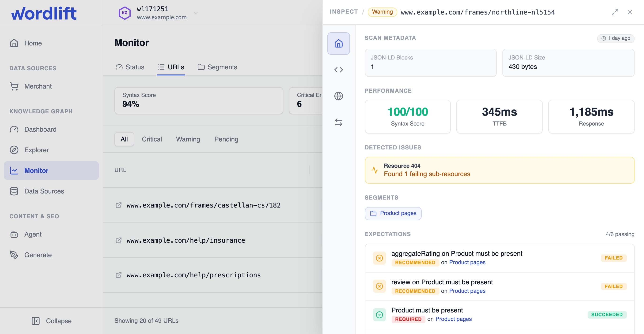Screen dimensions: 644x334
Task: Open Product pages link under review expectation
Action: tap(467, 291)
